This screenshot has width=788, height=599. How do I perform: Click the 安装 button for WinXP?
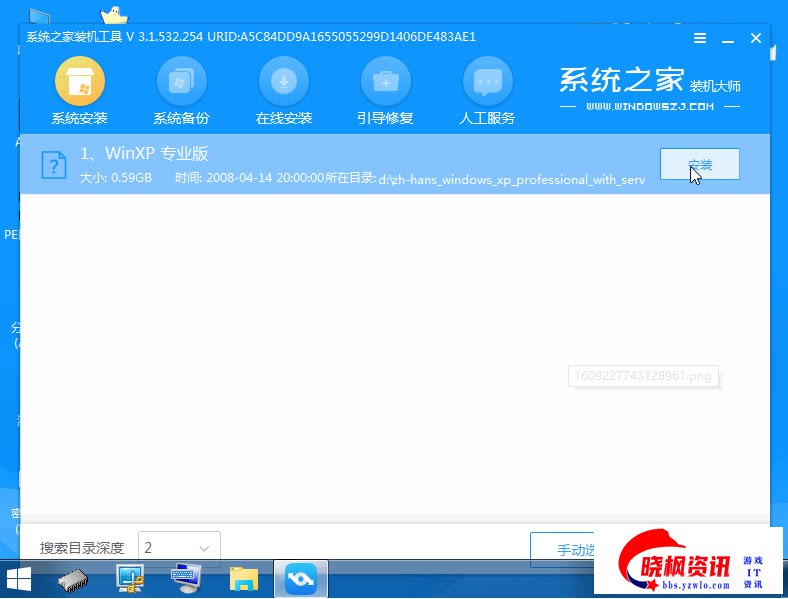699,164
